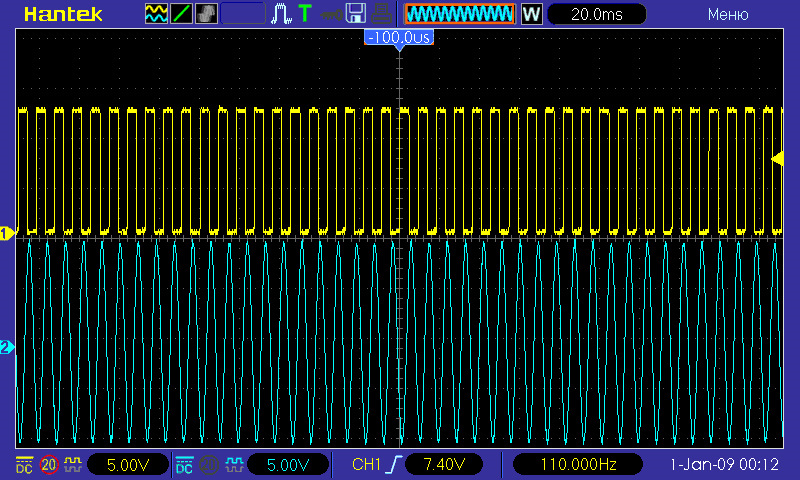Click the white pulse acquisition icon
This screenshot has height=480, width=800.
pos(281,14)
